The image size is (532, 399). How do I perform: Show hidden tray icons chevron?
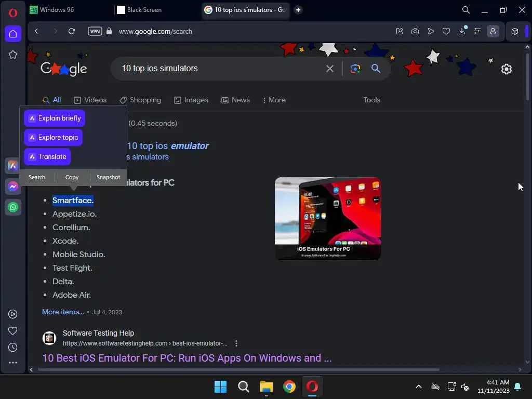click(419, 387)
